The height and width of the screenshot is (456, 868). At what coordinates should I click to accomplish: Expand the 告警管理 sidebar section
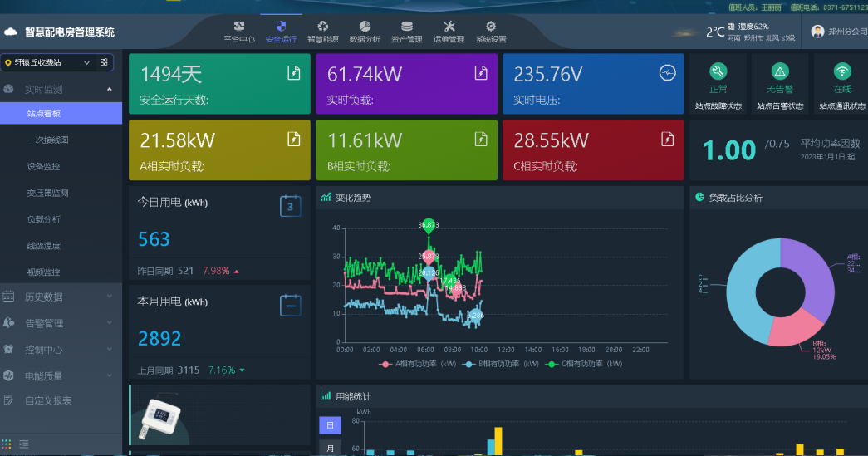pyautogui.click(x=56, y=323)
